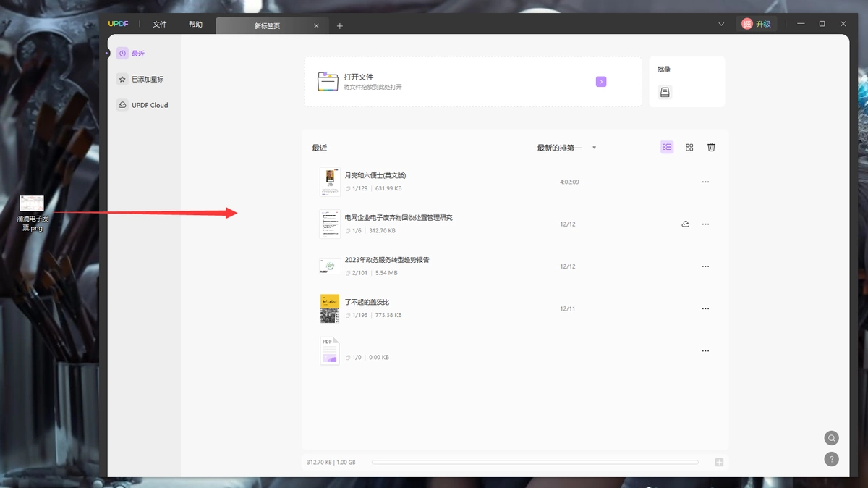Open the UPDF Cloud section
Screen dimensions: 868x488
click(x=142, y=105)
